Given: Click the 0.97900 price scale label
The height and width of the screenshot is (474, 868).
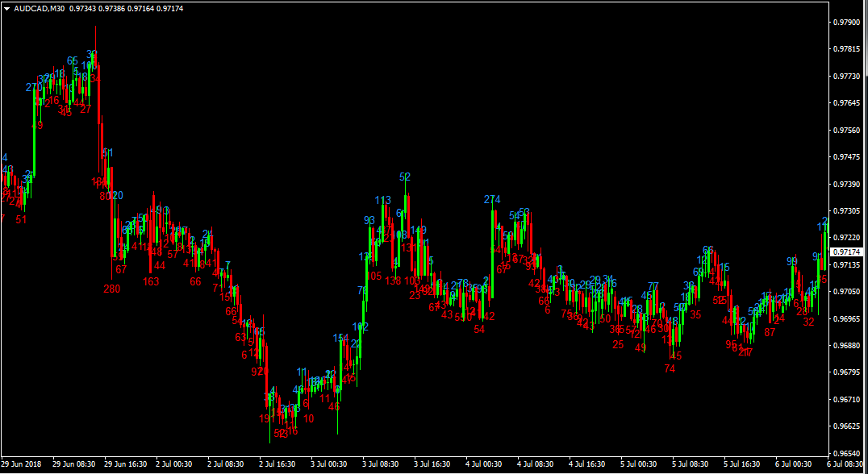Looking at the screenshot, I should [846, 23].
